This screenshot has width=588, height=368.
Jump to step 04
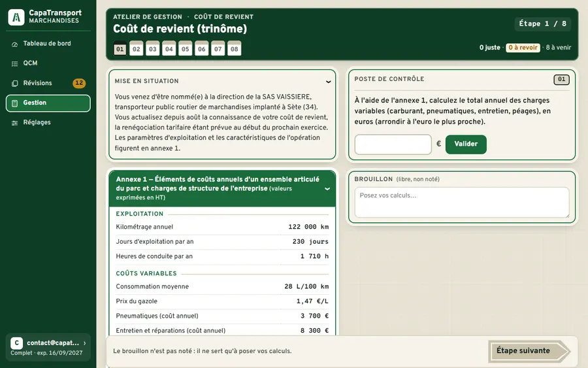click(x=169, y=48)
